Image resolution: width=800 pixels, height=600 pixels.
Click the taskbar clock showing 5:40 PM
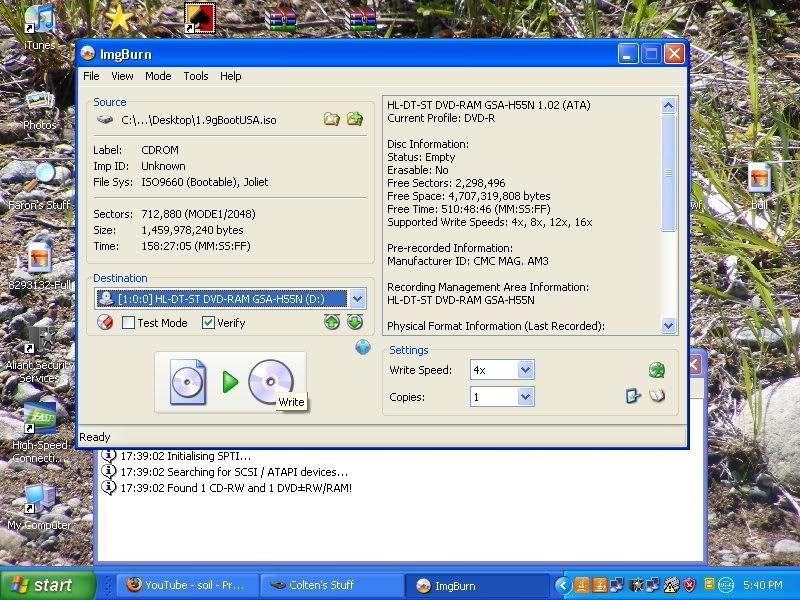(x=763, y=585)
